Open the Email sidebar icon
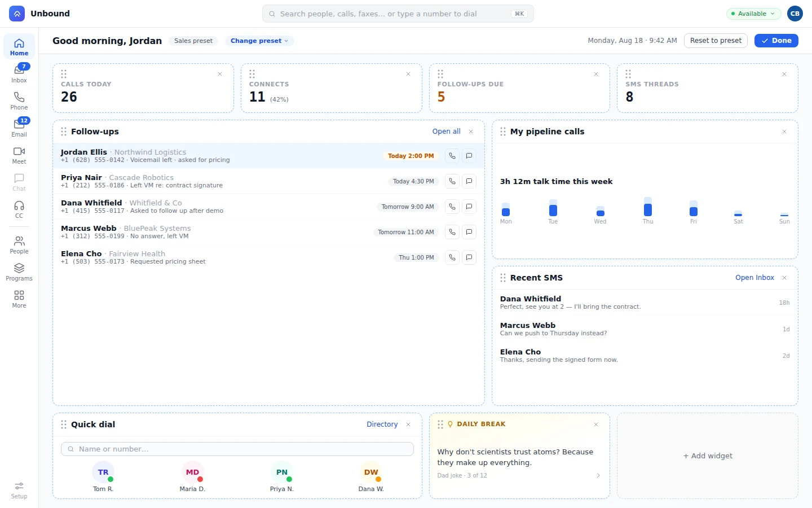 (19, 128)
